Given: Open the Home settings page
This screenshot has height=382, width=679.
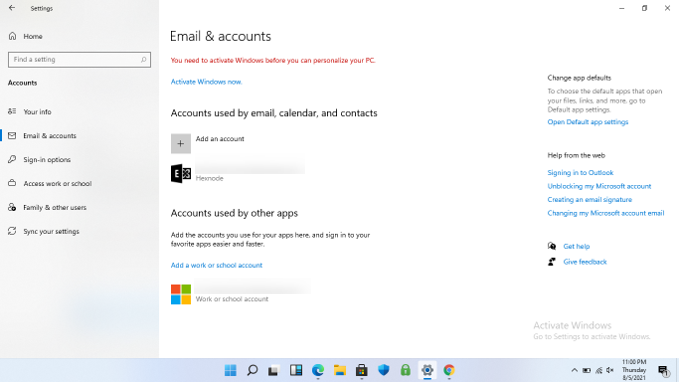Looking at the screenshot, I should tap(33, 36).
